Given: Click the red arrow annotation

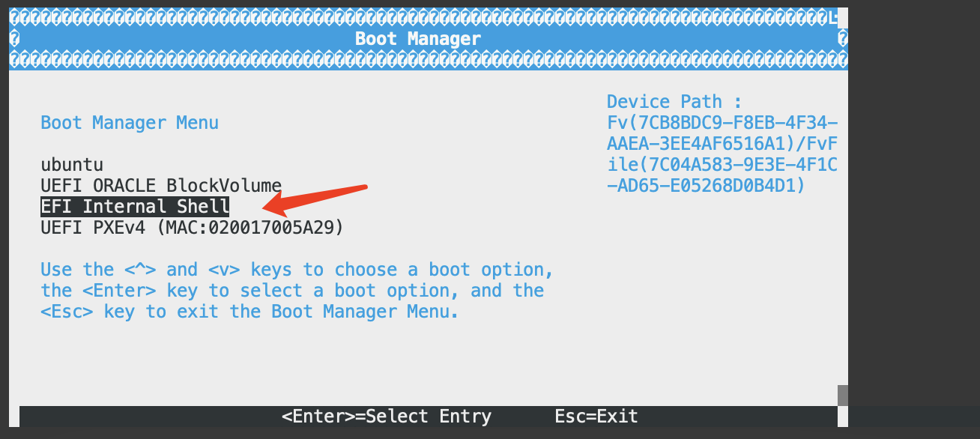Looking at the screenshot, I should 315,197.
